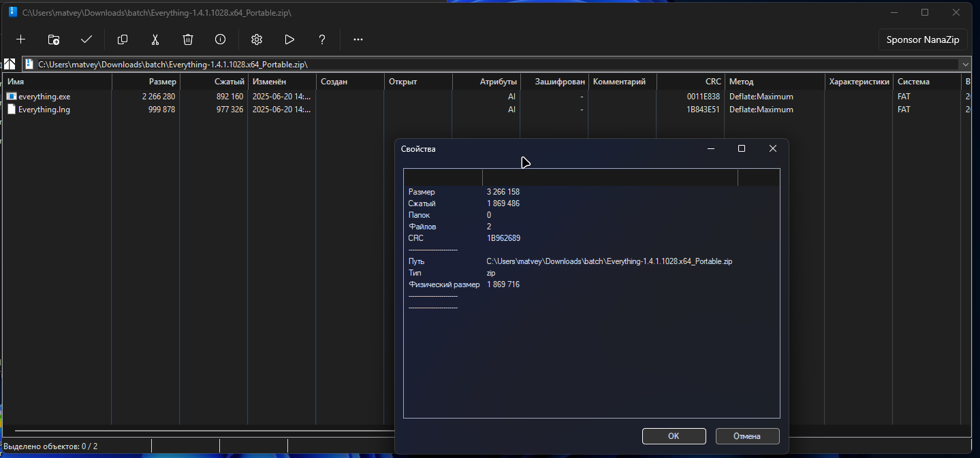980x458 pixels.
Task: Minimize the NanaZip main window
Action: pos(894,12)
